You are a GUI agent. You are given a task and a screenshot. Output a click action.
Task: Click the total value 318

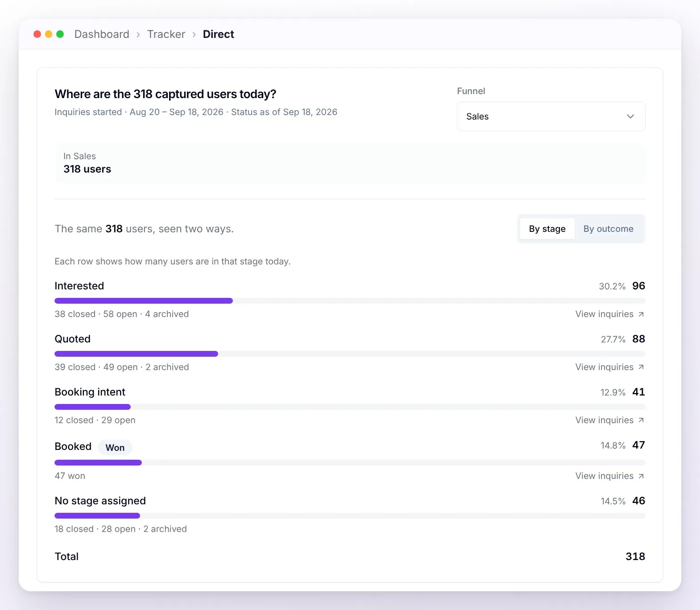pos(635,556)
